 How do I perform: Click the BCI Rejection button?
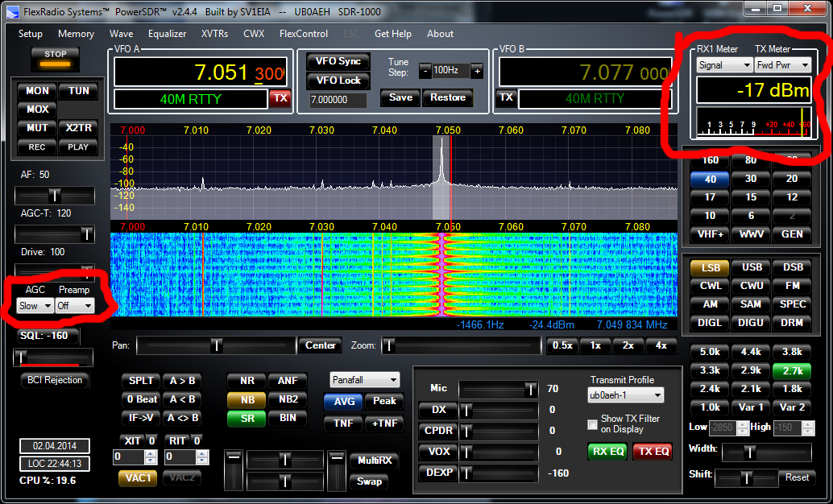(55, 380)
